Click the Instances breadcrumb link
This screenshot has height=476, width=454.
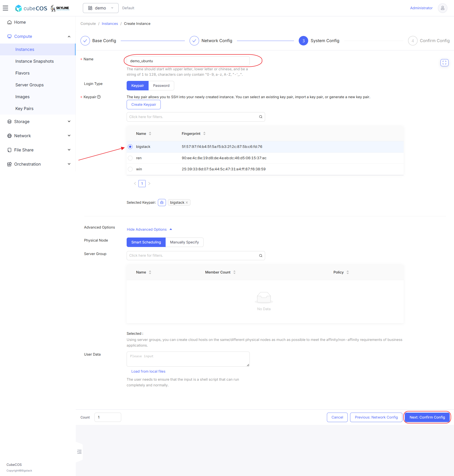(110, 24)
